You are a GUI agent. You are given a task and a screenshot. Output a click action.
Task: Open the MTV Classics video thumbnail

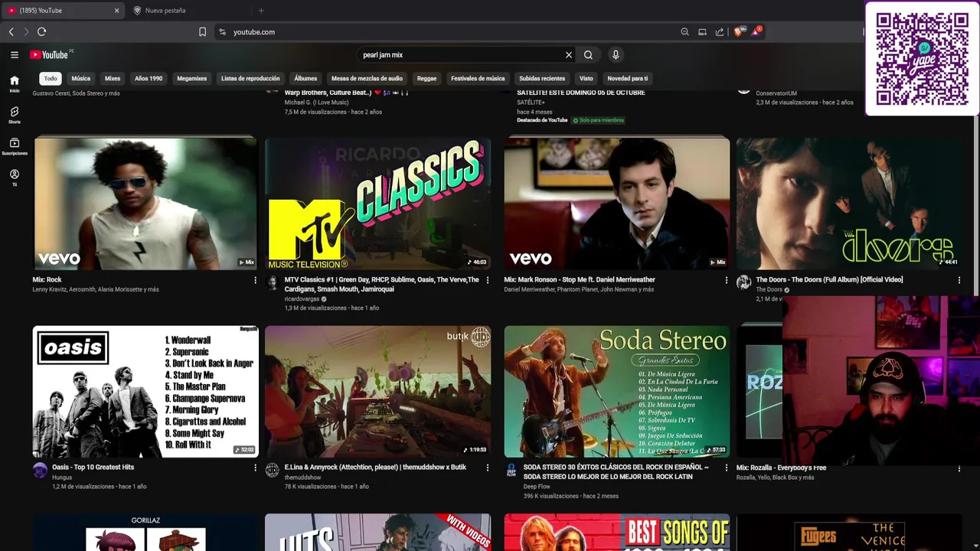point(378,204)
